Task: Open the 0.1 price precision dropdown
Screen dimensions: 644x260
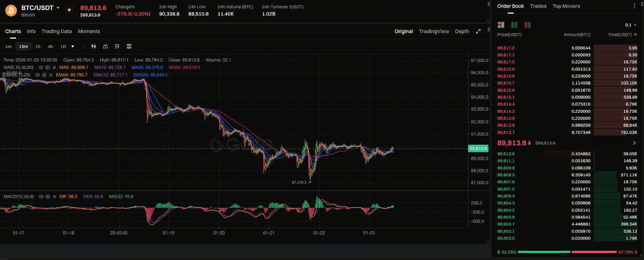Action: pos(630,25)
